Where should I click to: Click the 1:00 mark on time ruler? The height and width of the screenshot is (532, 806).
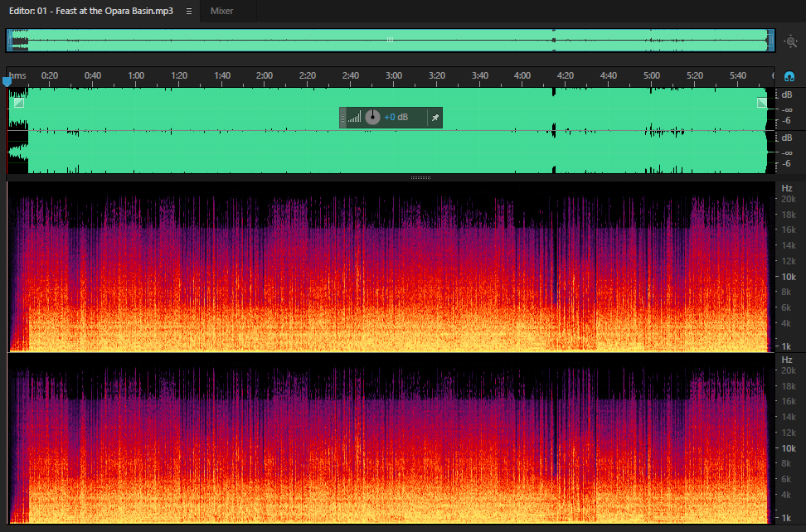pos(136,75)
